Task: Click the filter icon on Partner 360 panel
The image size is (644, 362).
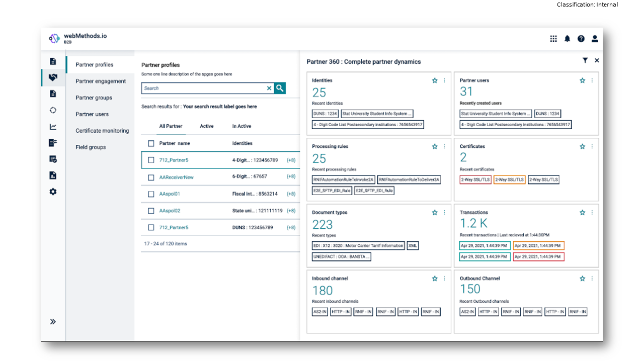Action: 585,60
